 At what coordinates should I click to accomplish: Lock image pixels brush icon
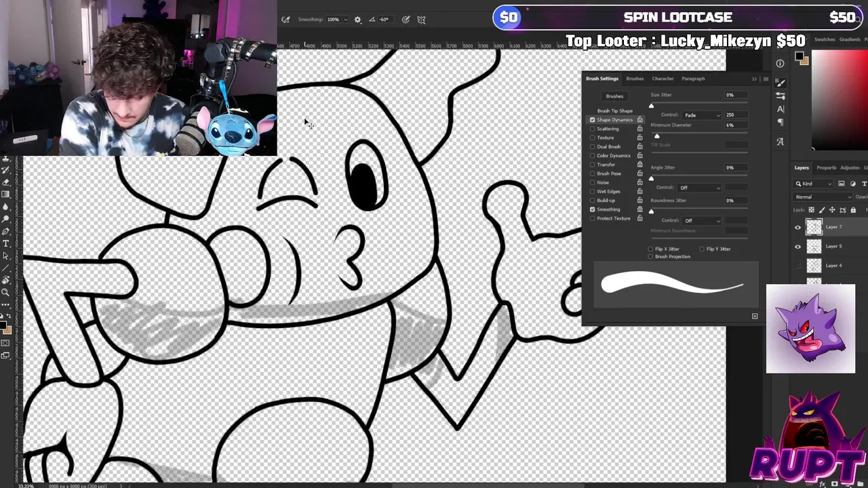pos(821,210)
